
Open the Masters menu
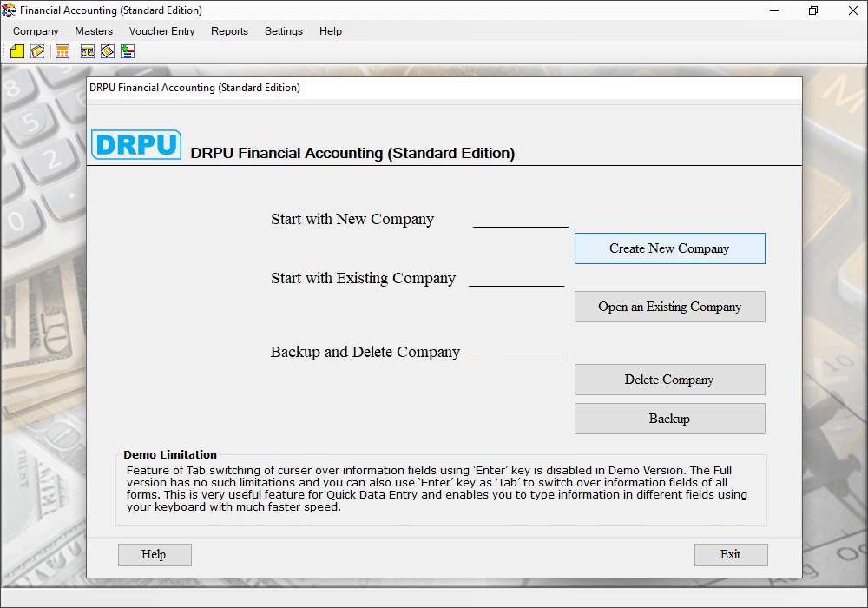click(94, 31)
